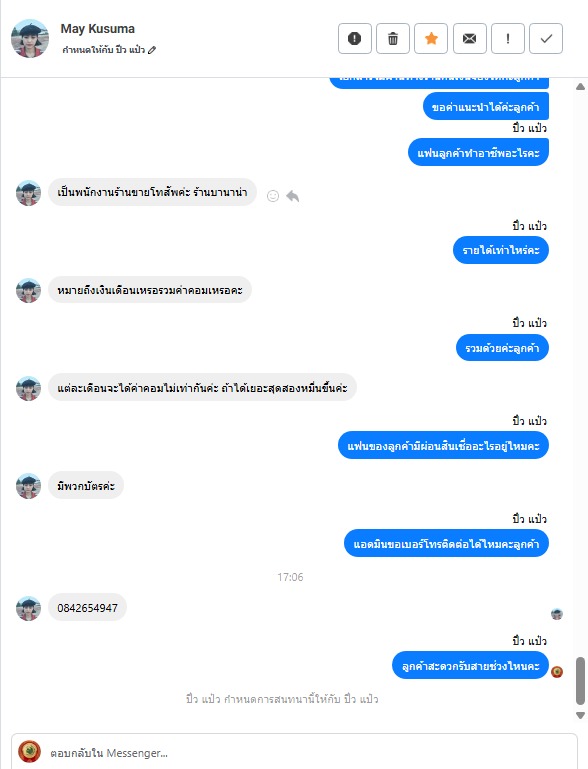Screen dimensions: 588x769
Task: Edit assignee with pencil icon under May Kusuma
Action: 152,50
